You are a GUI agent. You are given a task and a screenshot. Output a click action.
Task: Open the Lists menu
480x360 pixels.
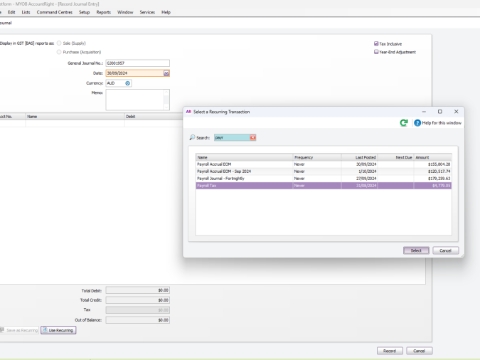(26, 12)
